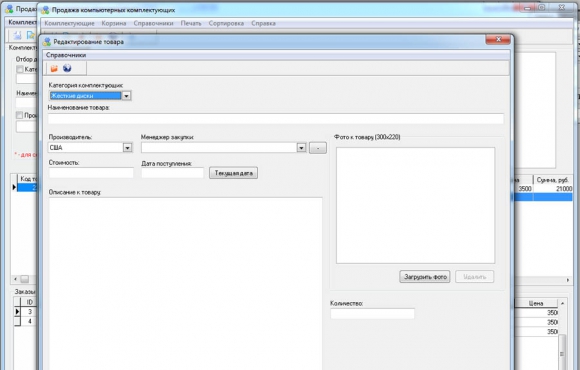Click the Текущая дата button
Viewport: 580px width, 370px height.
[233, 173]
